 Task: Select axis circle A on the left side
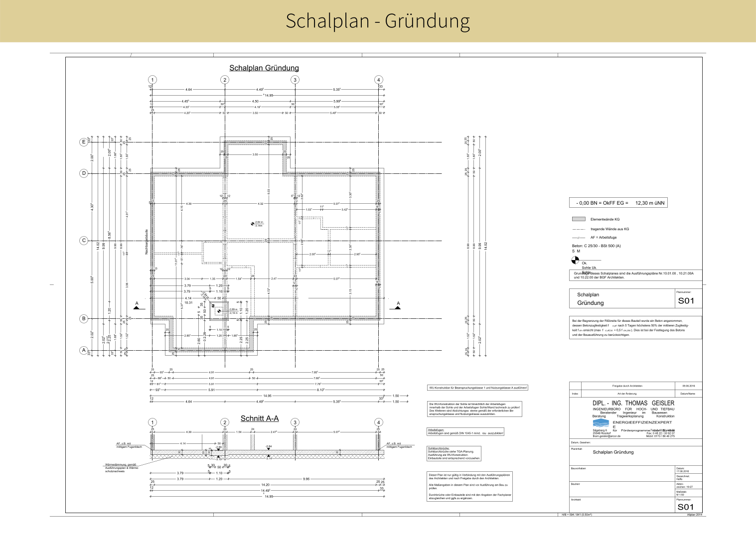point(84,350)
